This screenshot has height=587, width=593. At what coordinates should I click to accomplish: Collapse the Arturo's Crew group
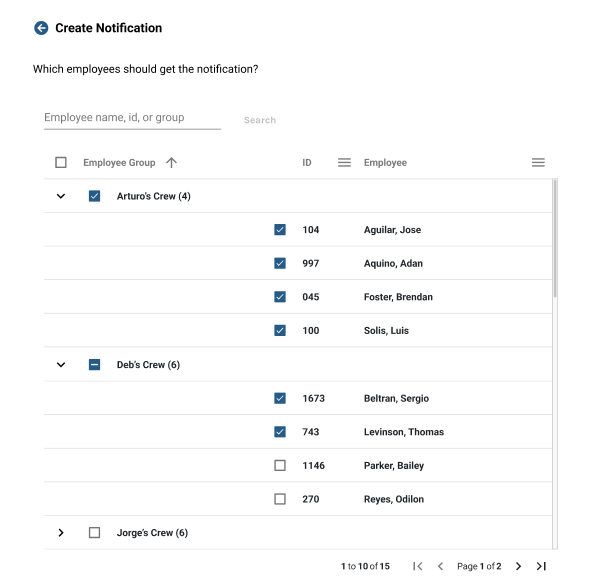pos(61,196)
